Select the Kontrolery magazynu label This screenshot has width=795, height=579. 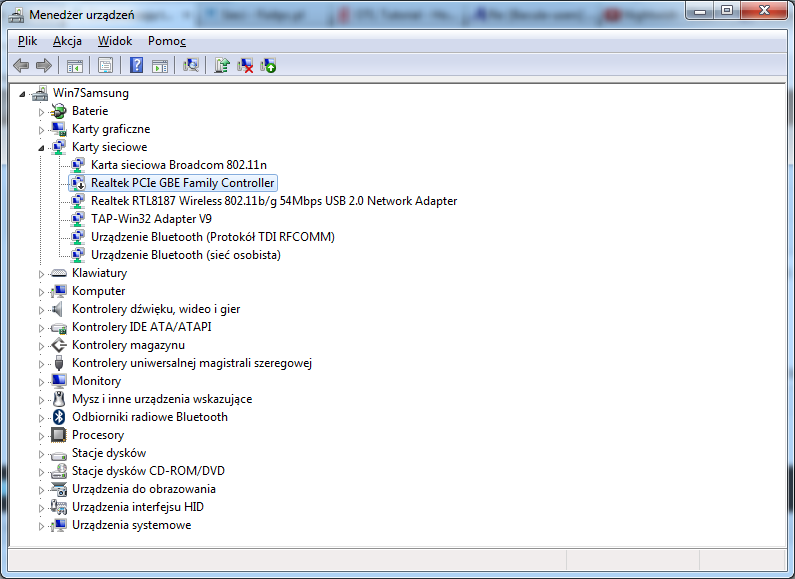click(x=128, y=345)
